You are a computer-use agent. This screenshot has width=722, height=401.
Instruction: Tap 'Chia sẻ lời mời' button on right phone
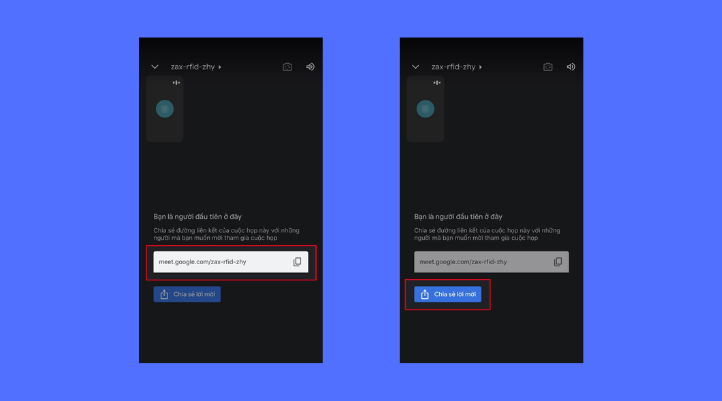click(x=448, y=294)
